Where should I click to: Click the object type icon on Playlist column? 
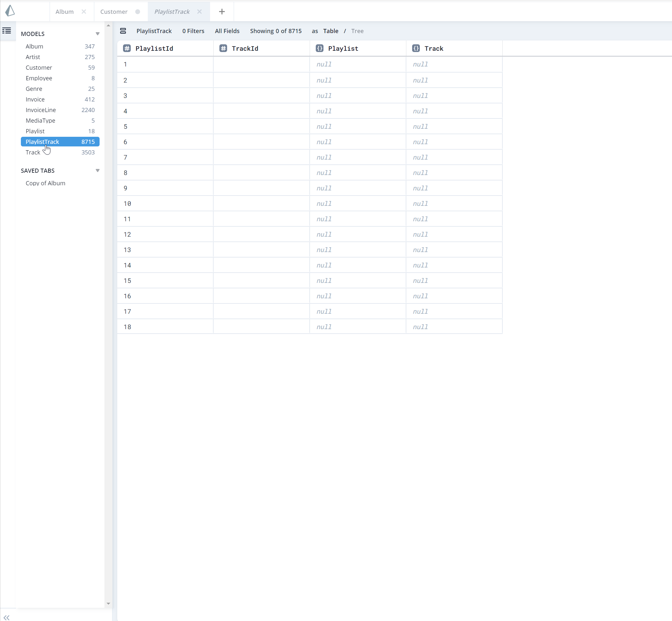319,48
